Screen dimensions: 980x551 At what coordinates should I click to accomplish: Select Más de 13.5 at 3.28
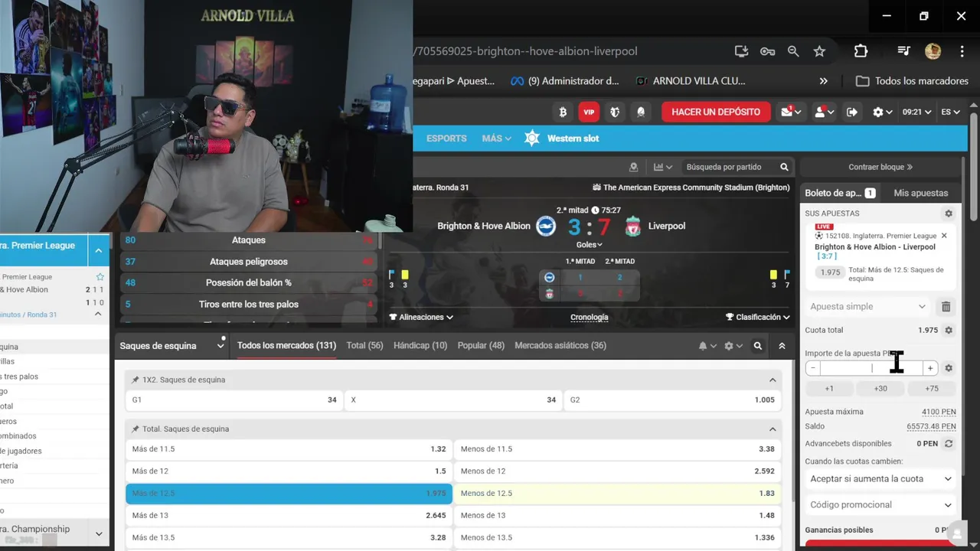289,537
